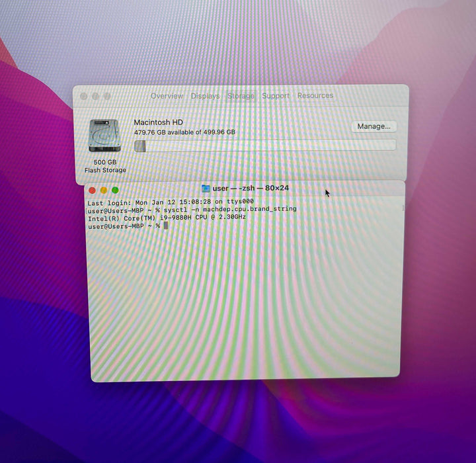The width and height of the screenshot is (476, 463).
Task: Click '479.76 GB available of 499.96 GB' text
Action: (184, 132)
